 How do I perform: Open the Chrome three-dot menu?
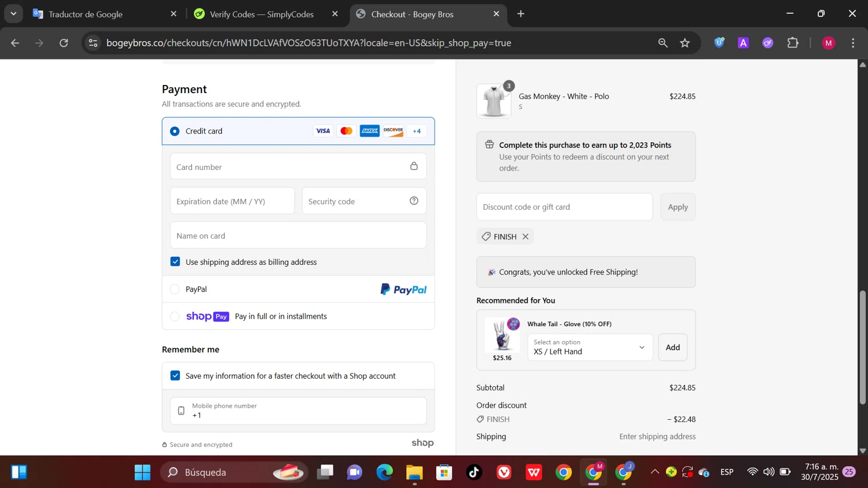click(853, 43)
